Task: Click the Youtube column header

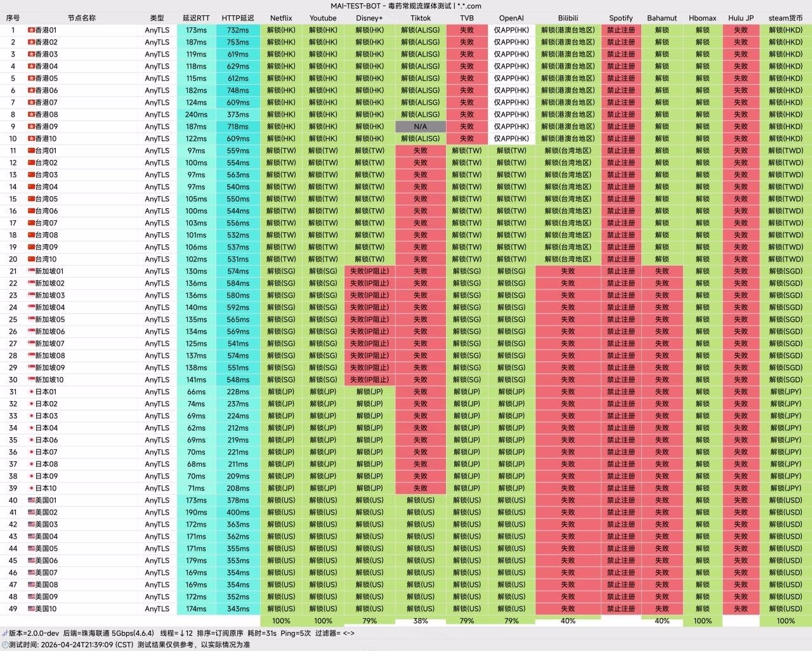Action: (323, 18)
